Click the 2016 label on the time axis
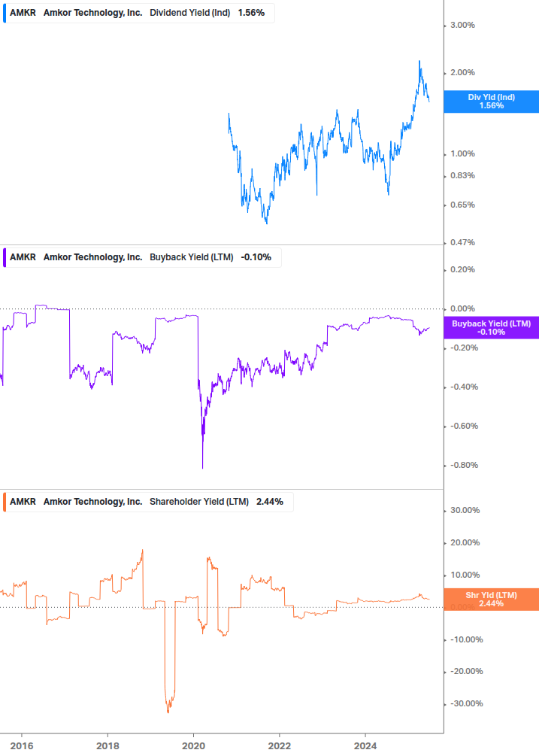The image size is (539, 756). (x=22, y=746)
